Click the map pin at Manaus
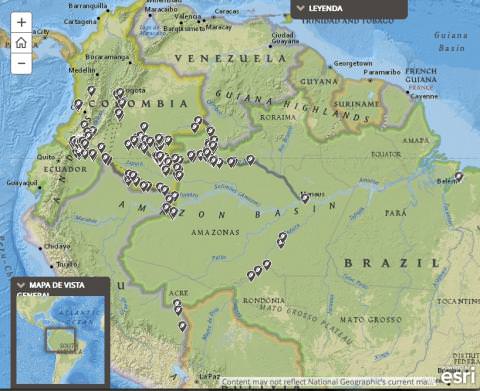Screen dimensions: 480x391 (305, 198)
